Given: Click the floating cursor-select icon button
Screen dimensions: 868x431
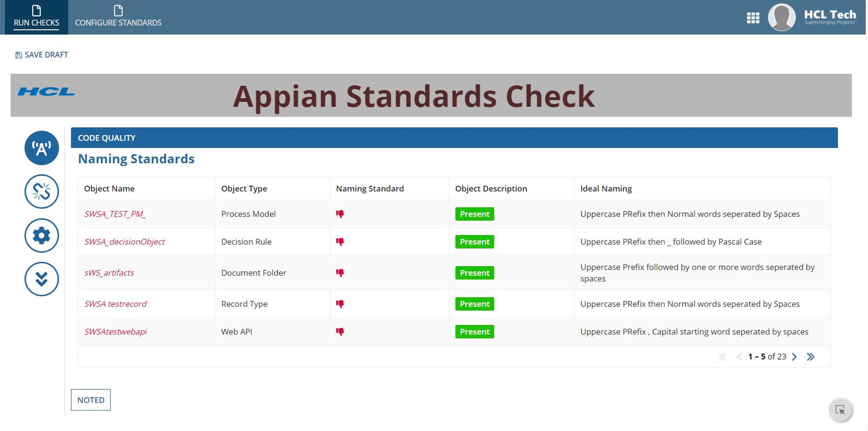Looking at the screenshot, I should 840,410.
